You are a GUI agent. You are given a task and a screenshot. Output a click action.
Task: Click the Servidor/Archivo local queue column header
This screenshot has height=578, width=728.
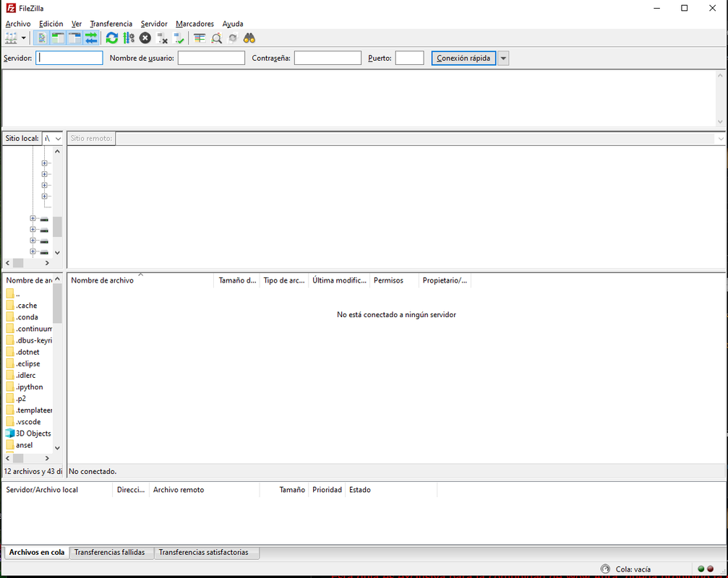pos(58,490)
